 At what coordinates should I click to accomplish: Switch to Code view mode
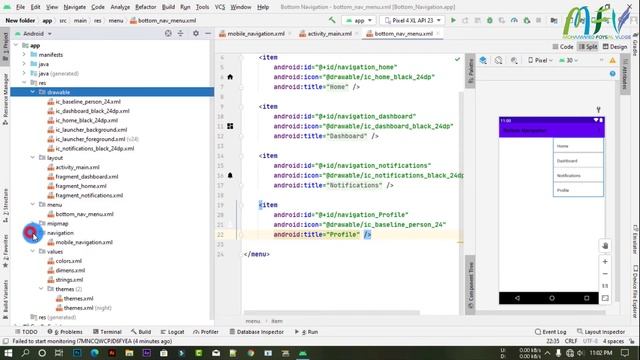(563, 47)
